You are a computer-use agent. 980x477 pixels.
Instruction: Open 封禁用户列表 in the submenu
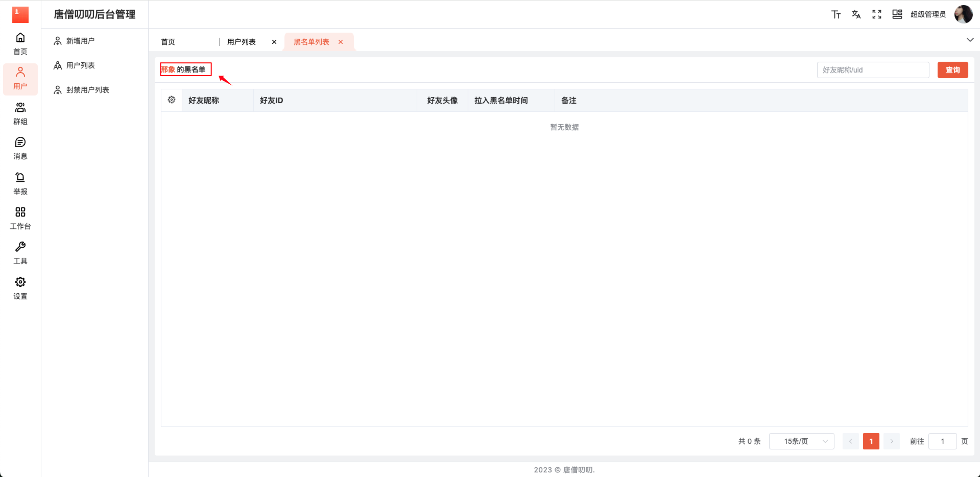tap(87, 90)
